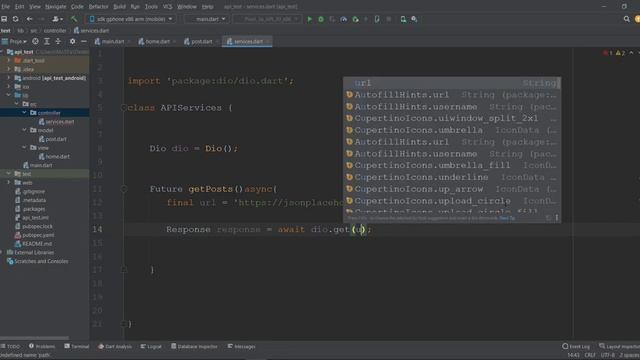The image size is (640, 360).
Task: Click the Run with Coverage icon
Action: click(x=332, y=19)
